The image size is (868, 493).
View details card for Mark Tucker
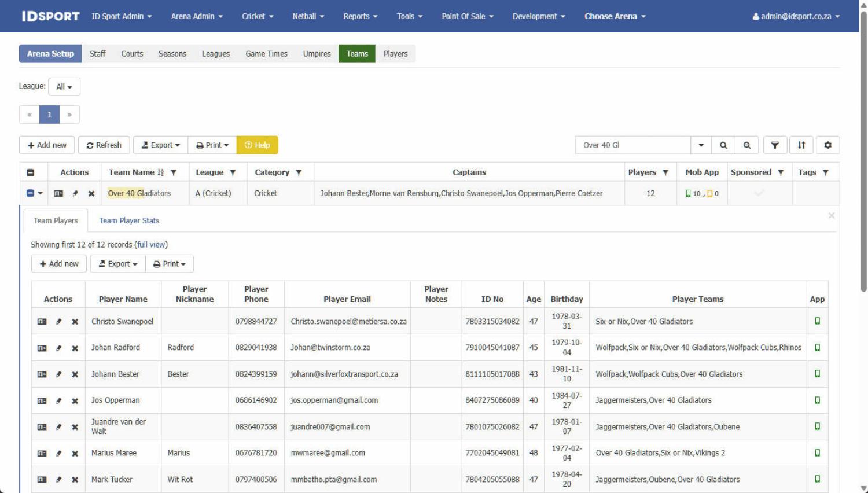[42, 480]
